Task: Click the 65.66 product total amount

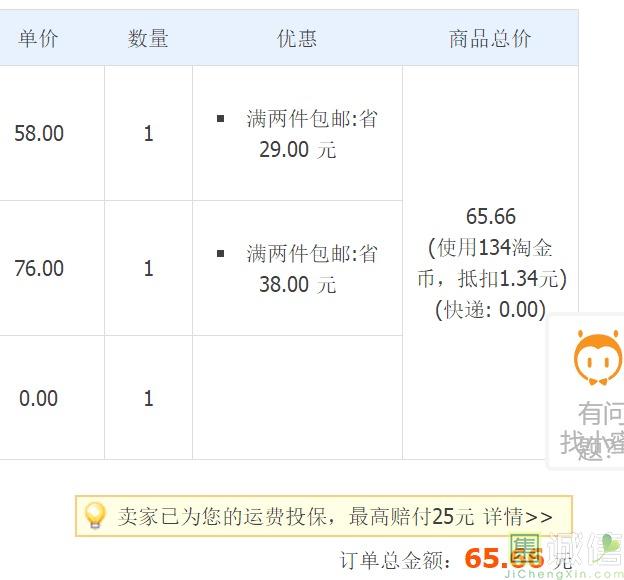Action: tap(490, 217)
